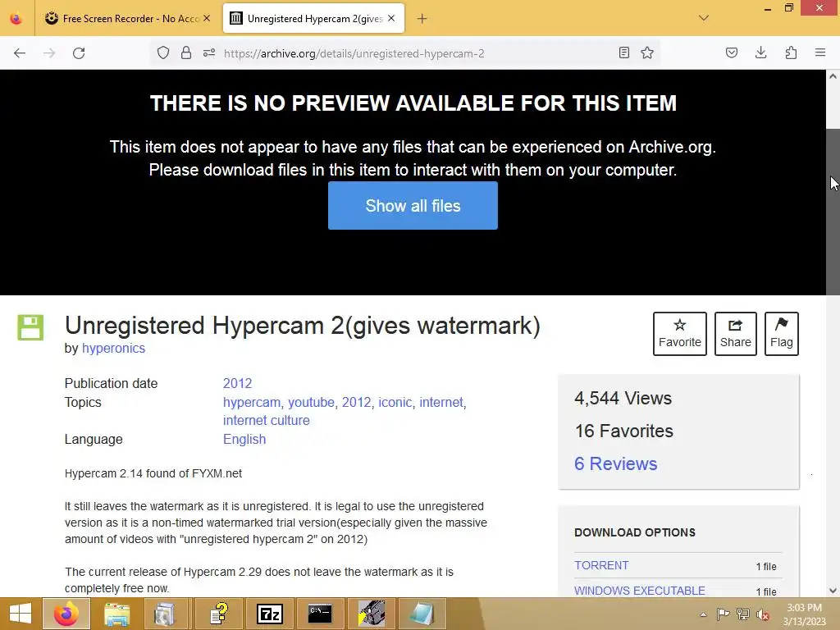Click the muted volume tray icon
840x630 pixels.
763,614
